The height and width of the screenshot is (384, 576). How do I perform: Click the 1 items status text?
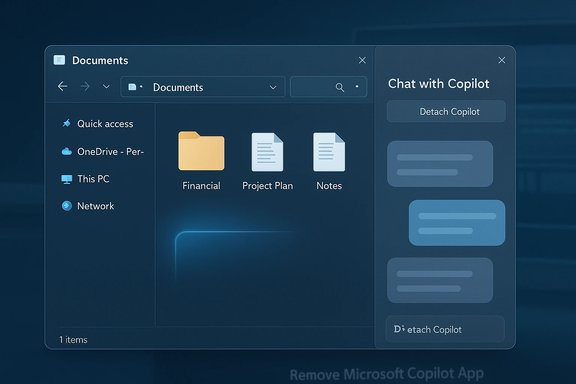[73, 340]
